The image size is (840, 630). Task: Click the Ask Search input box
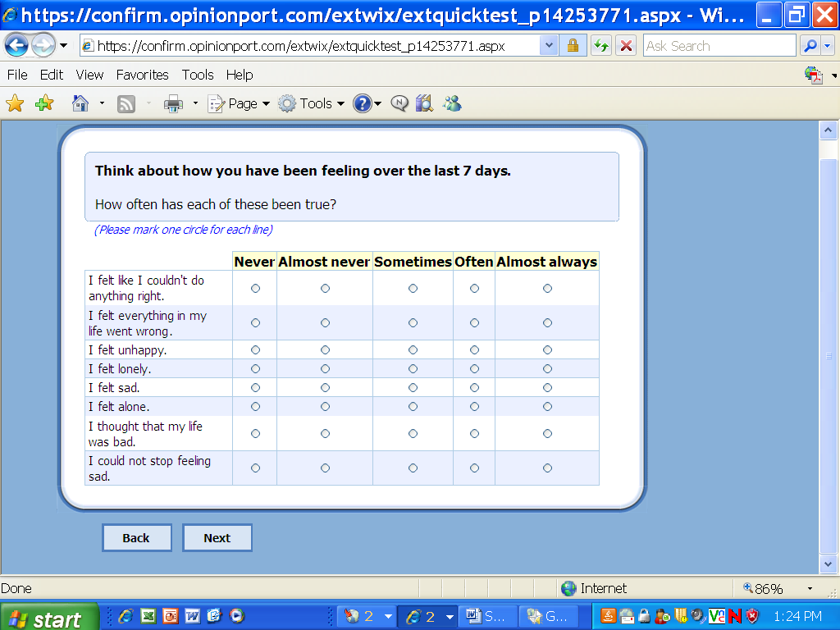coord(719,46)
